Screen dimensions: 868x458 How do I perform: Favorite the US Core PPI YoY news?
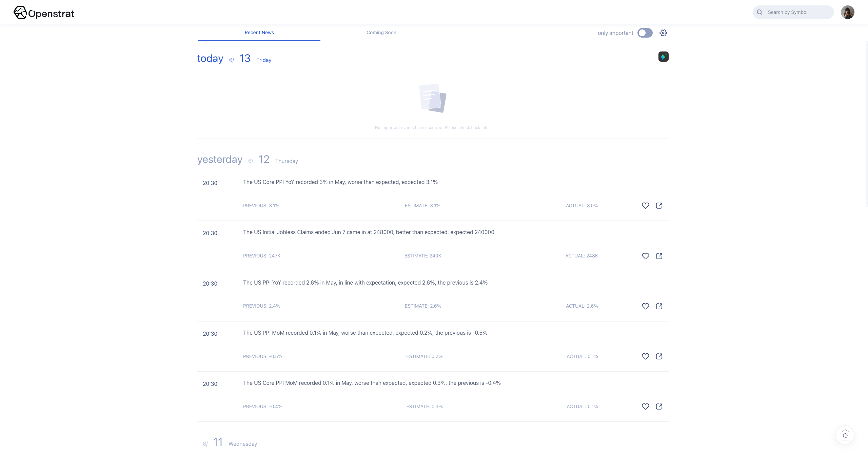(x=645, y=206)
